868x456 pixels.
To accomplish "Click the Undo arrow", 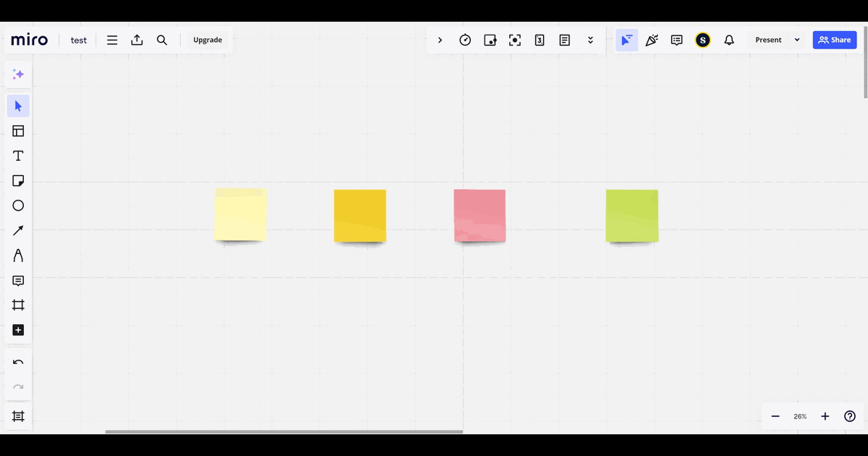I will point(19,362).
